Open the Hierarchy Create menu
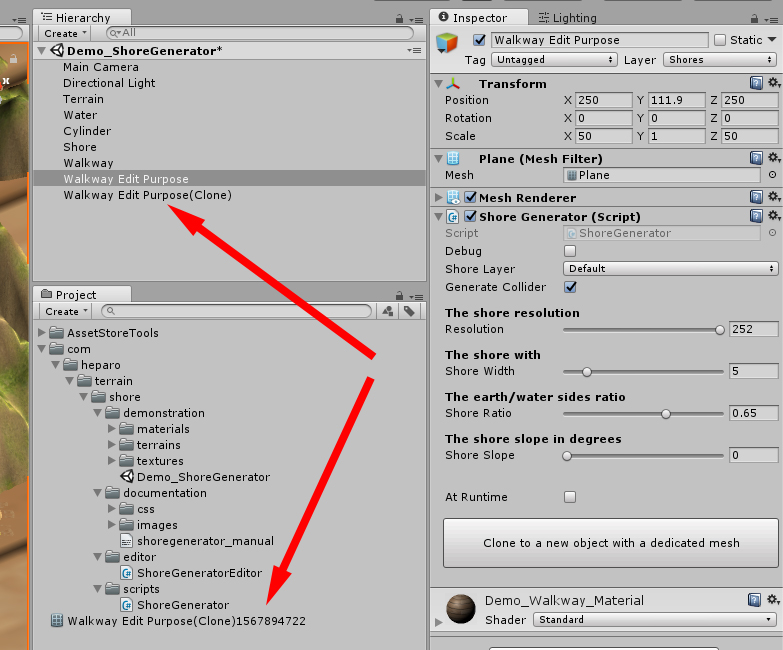Viewport: 783px width, 650px height. tap(65, 33)
